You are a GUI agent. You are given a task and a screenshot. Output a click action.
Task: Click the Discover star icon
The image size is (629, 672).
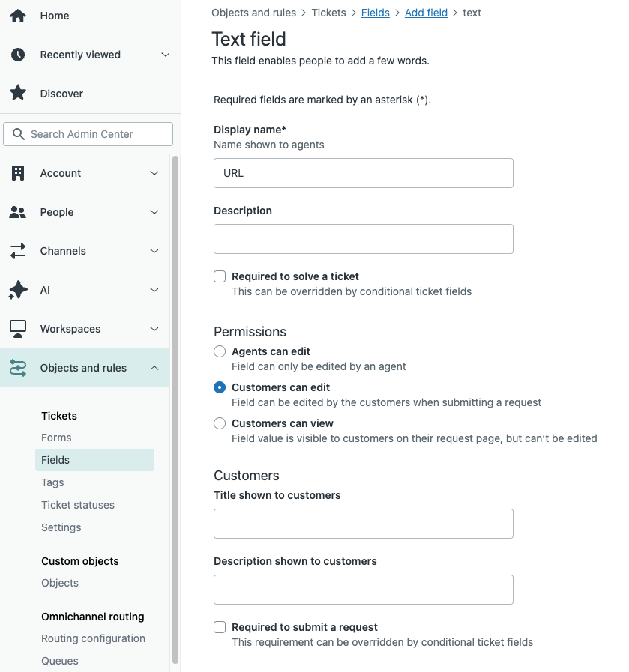[18, 93]
